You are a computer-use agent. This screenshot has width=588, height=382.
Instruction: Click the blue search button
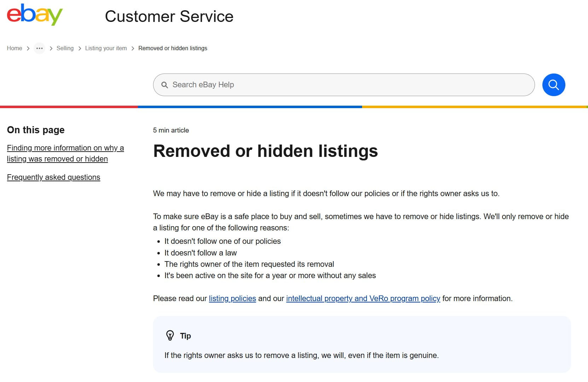(x=554, y=85)
